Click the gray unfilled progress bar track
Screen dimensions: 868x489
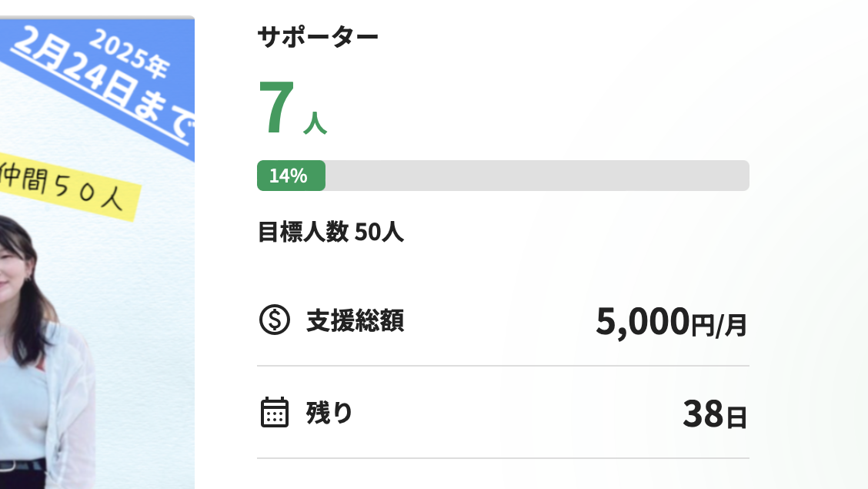click(x=539, y=176)
